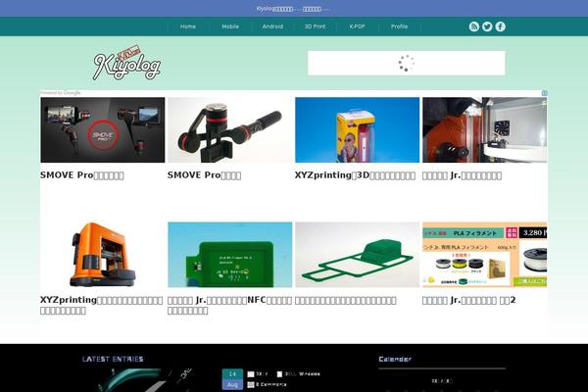This screenshot has width=588, height=392.
Task: Open the black gimbal stabilizer thumbnail
Action: click(230, 129)
